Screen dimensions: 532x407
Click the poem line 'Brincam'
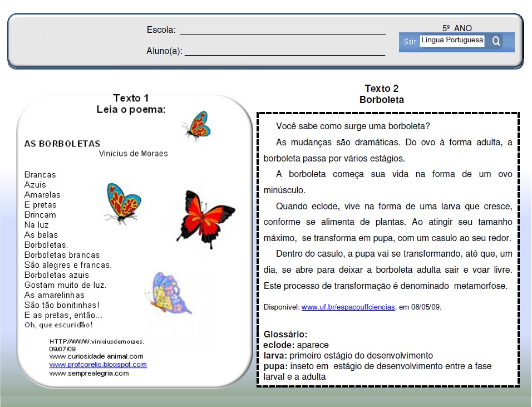[x=40, y=214]
